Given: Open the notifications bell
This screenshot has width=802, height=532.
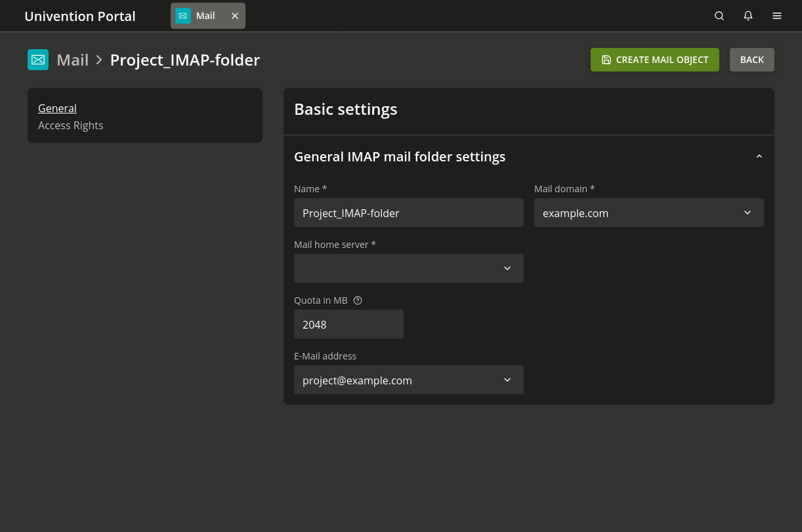Looking at the screenshot, I should 748,16.
